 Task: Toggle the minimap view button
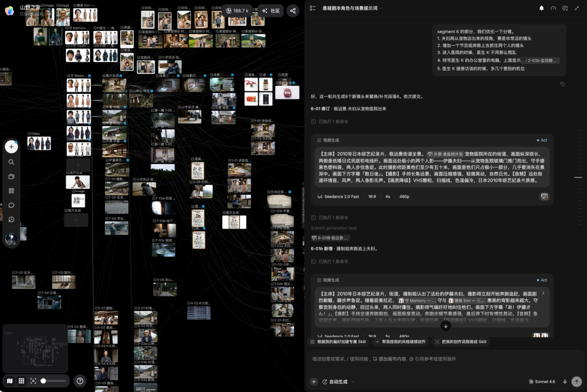[x=10, y=381]
